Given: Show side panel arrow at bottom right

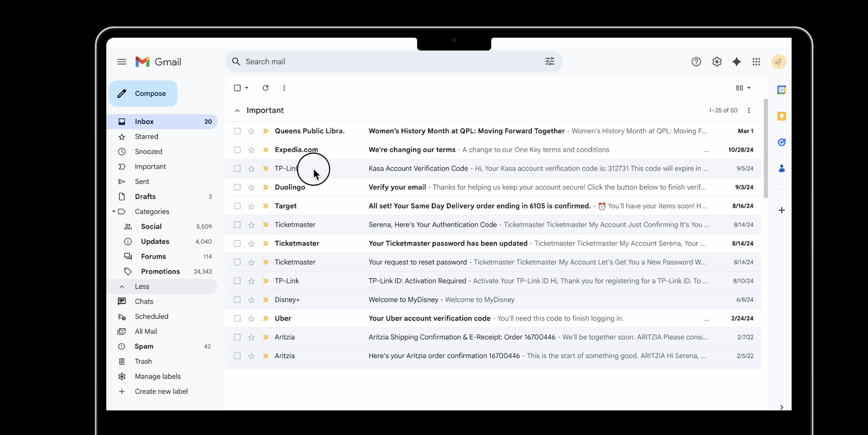Looking at the screenshot, I should [x=782, y=407].
